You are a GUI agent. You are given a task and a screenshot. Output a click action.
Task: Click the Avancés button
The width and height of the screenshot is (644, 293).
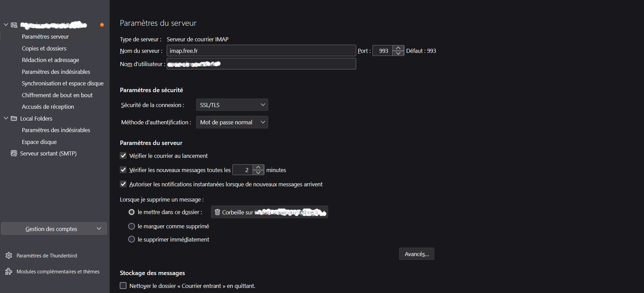coord(416,254)
